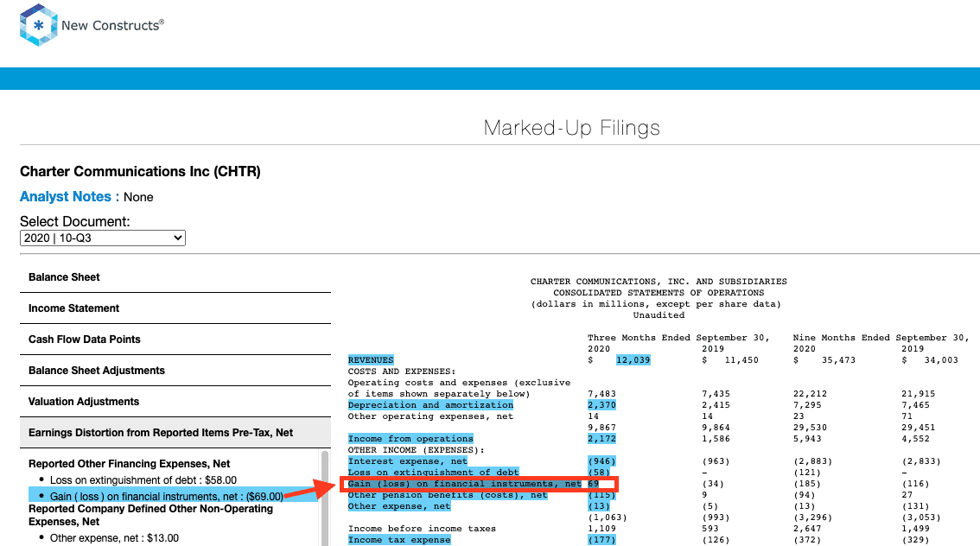Click the highlighted value 2,370
The width and height of the screenshot is (980, 546).
[601, 405]
